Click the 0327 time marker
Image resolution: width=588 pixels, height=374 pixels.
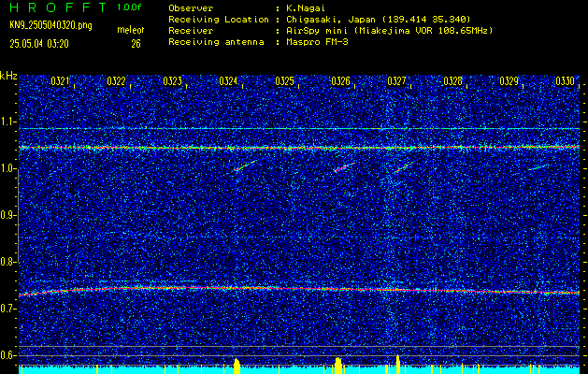click(396, 81)
